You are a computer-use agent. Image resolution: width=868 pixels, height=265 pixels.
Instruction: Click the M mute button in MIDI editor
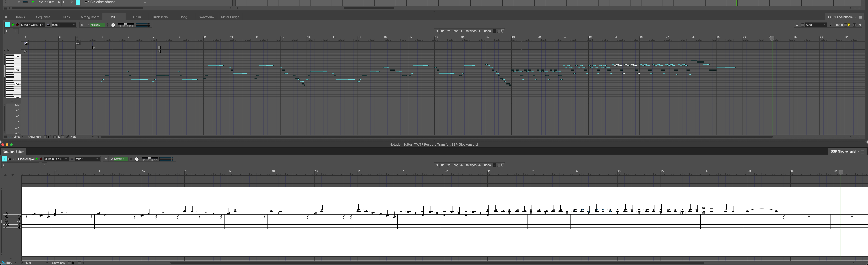[x=82, y=25]
